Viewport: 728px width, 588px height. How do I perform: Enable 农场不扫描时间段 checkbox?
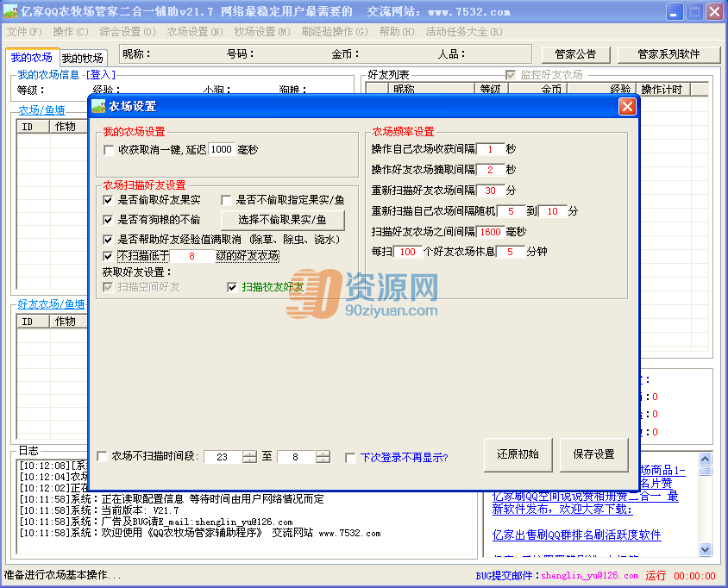(102, 457)
